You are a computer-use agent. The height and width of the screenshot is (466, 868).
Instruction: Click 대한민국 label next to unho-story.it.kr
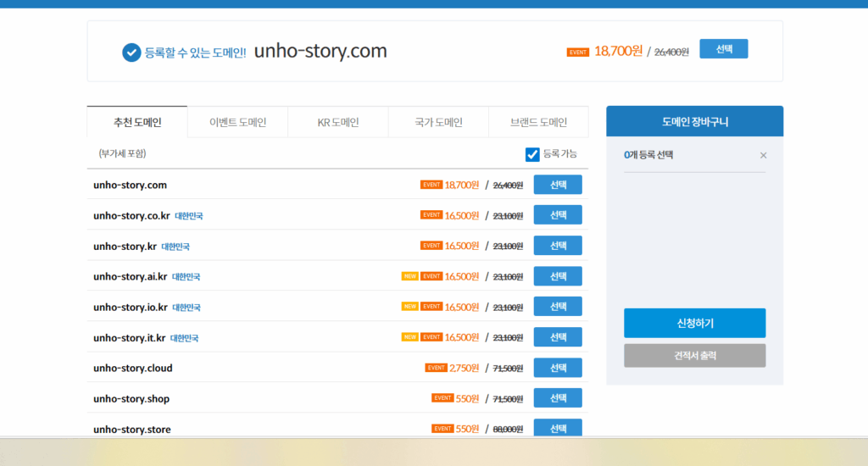click(184, 338)
